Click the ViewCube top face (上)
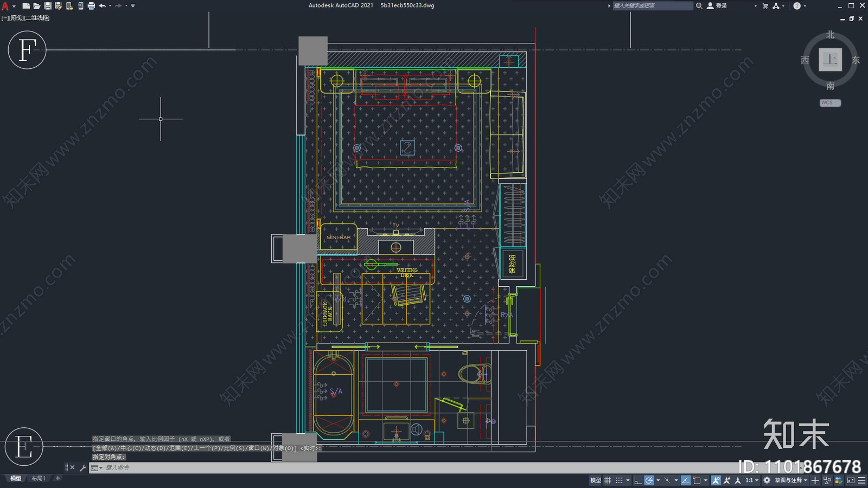This screenshot has width=868, height=488. (x=830, y=60)
